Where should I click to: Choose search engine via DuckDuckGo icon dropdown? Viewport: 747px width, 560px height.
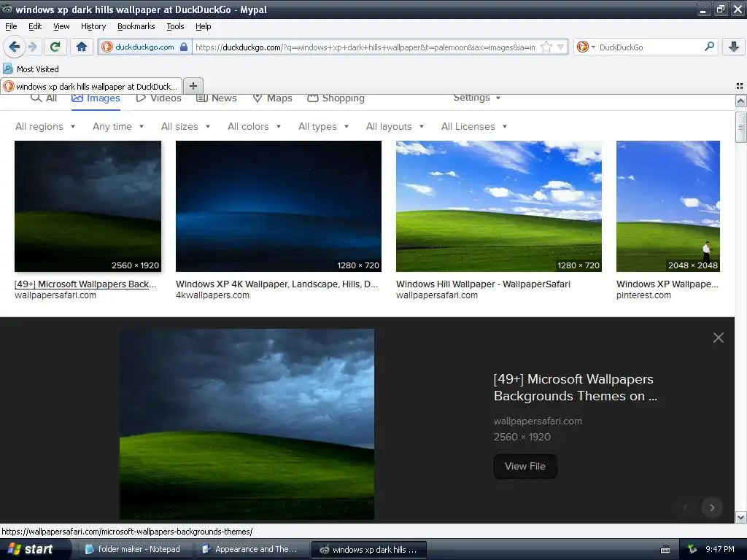click(586, 47)
